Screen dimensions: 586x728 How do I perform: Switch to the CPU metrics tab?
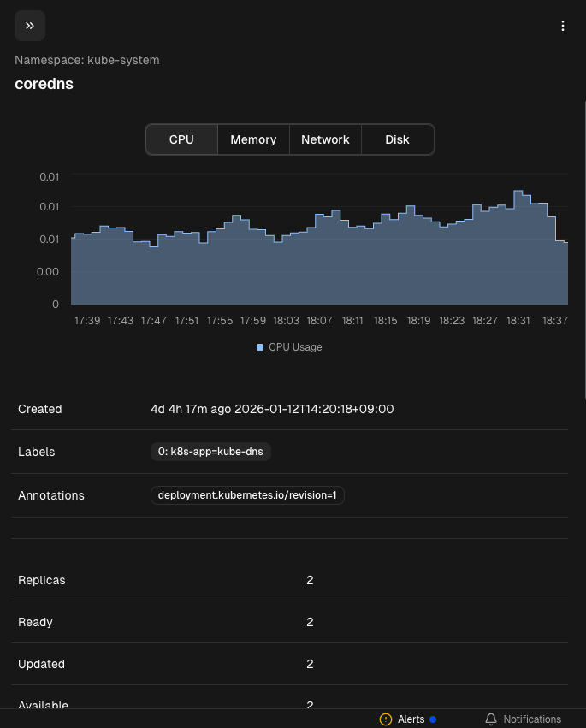[181, 139]
